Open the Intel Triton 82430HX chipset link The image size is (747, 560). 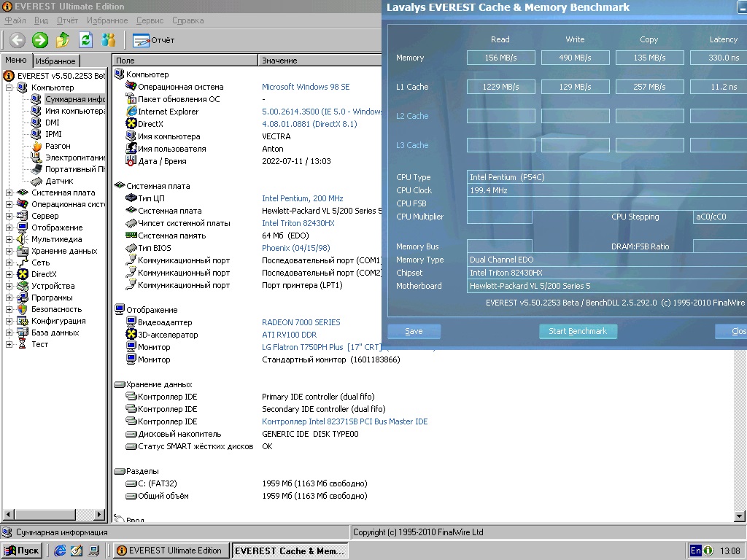click(x=298, y=223)
